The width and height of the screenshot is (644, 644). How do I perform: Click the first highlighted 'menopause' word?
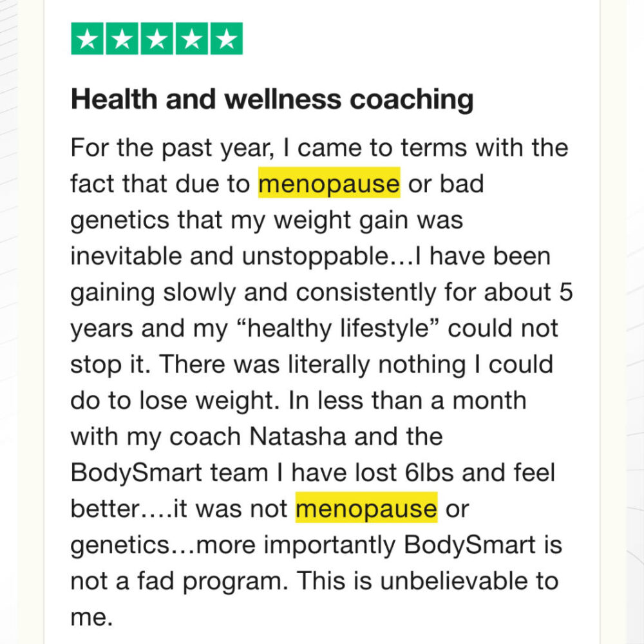[x=329, y=183]
